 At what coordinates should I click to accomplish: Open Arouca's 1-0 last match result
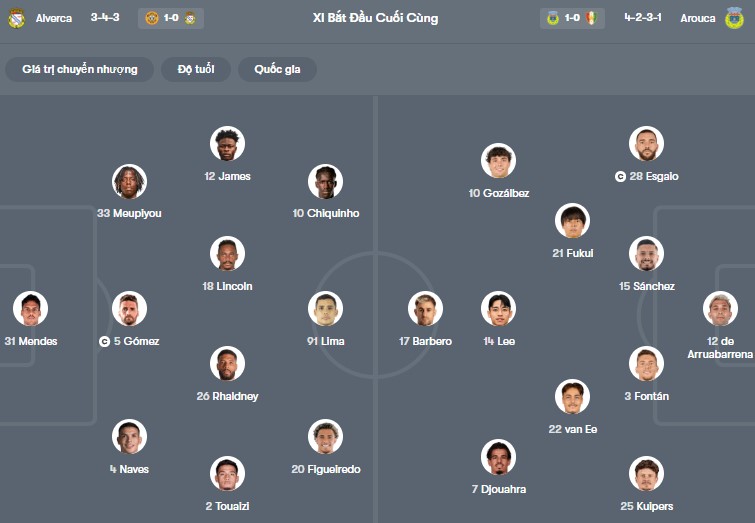pyautogui.click(x=572, y=19)
